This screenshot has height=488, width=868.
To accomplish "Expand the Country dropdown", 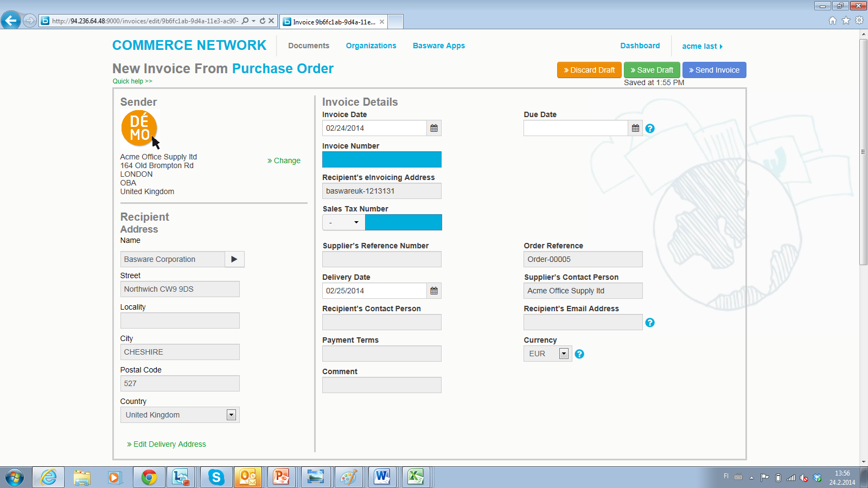I will (x=231, y=415).
